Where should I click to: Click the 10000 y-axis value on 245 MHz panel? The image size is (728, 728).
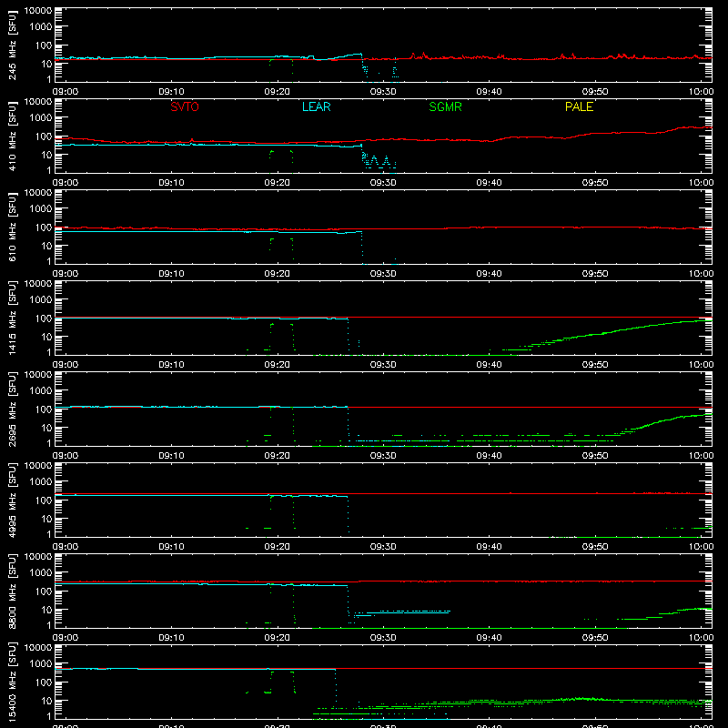coord(38,11)
